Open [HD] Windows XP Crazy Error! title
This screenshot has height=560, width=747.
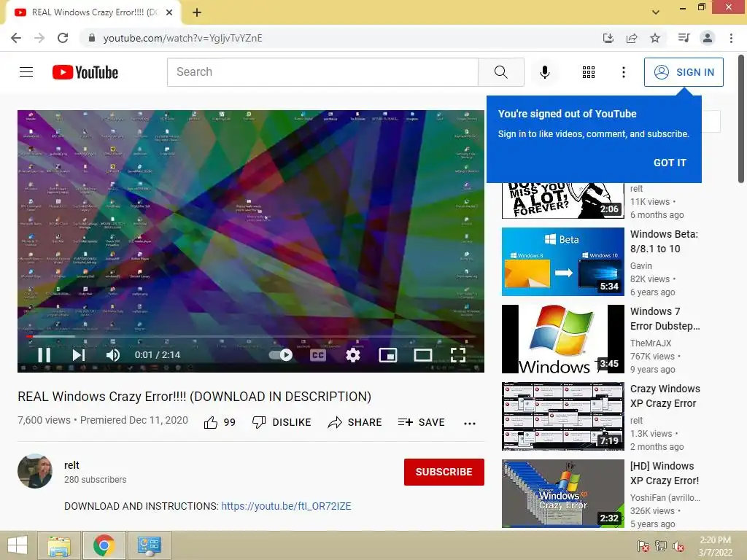pyautogui.click(x=664, y=473)
